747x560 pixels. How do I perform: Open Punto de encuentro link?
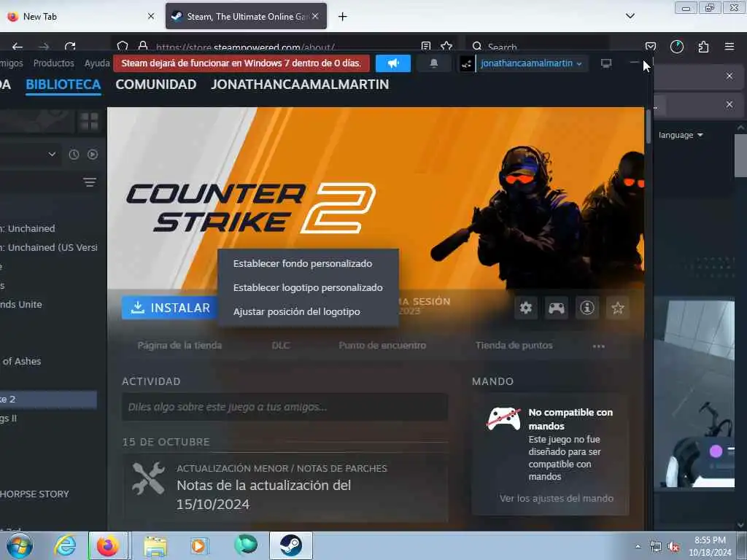coord(382,346)
